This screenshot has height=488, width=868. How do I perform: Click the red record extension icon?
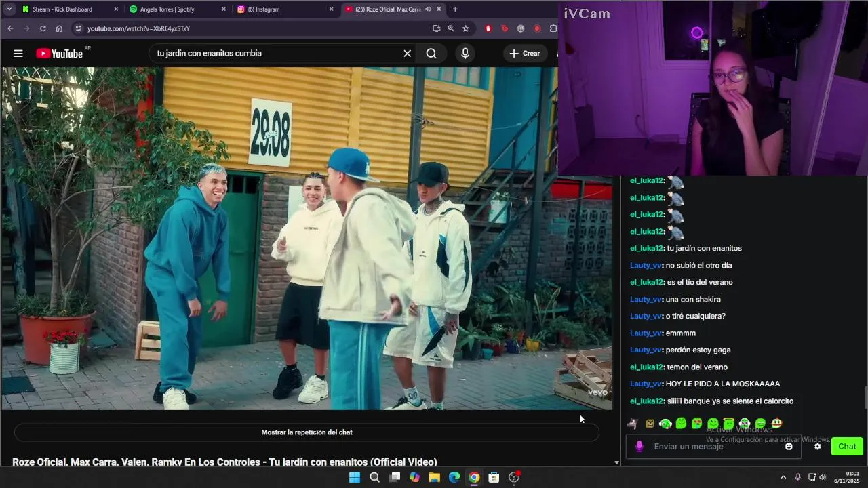(537, 28)
